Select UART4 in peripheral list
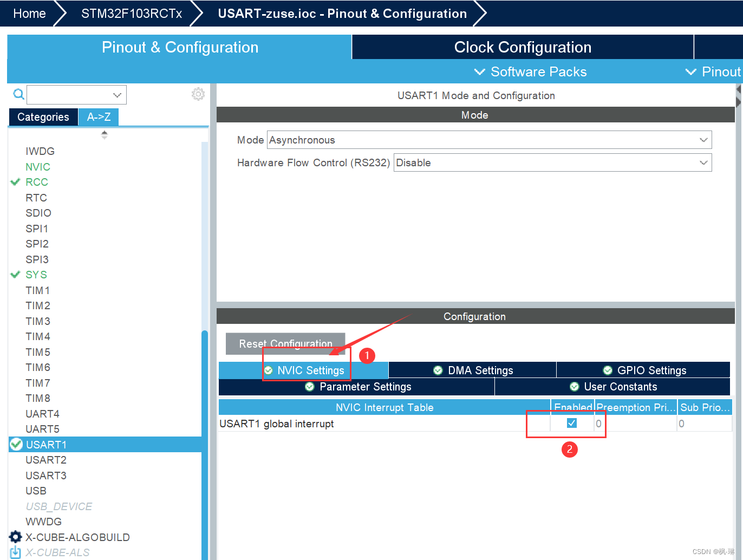 tap(42, 414)
